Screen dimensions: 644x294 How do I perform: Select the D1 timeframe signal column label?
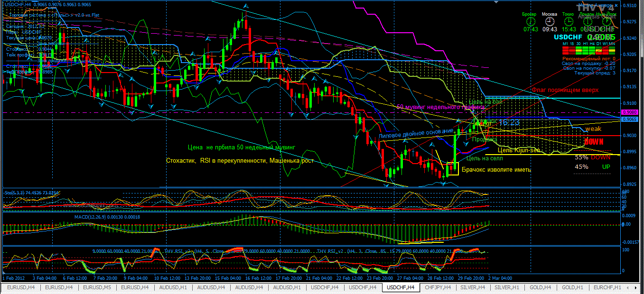pos(599,44)
